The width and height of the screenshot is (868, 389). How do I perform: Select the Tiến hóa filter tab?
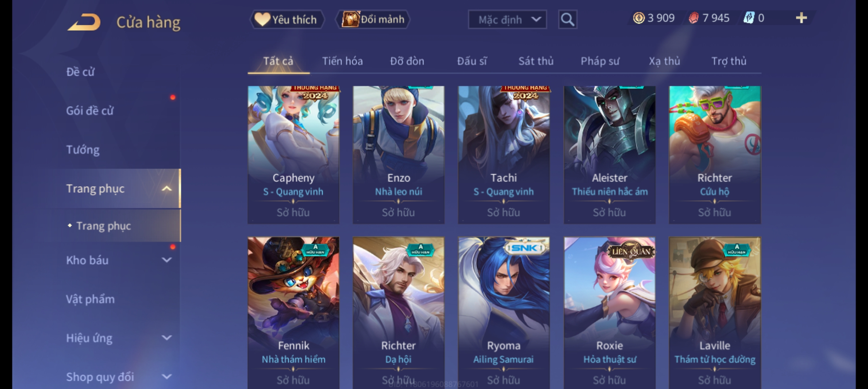click(x=342, y=61)
